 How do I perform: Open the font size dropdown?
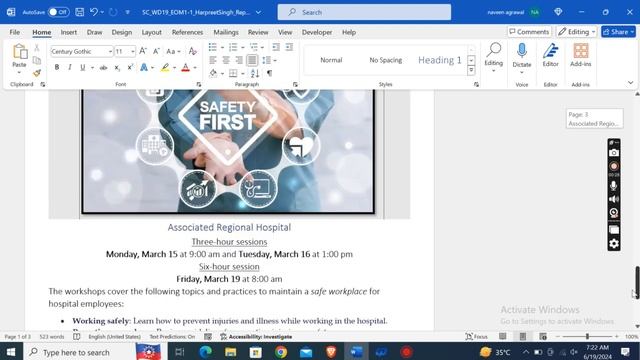pos(133,51)
